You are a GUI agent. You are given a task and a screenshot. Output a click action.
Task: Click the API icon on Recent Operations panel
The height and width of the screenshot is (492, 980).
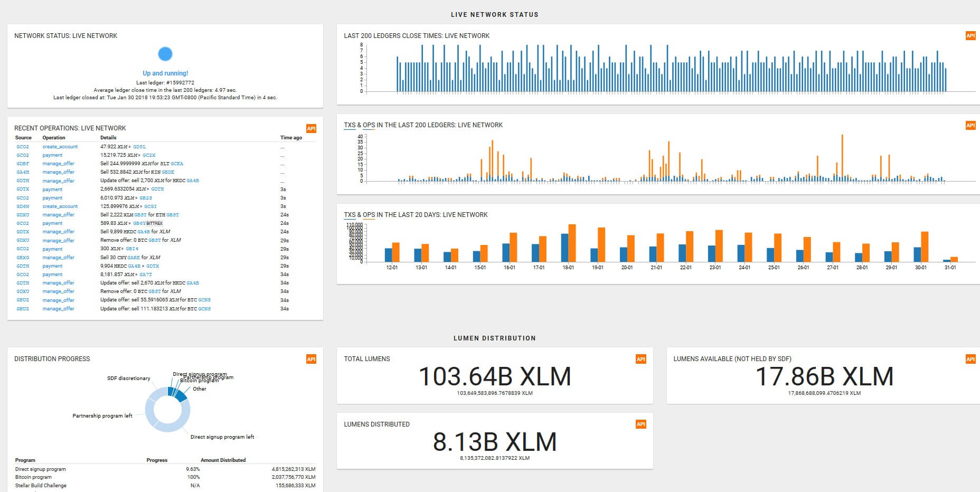[x=312, y=128]
